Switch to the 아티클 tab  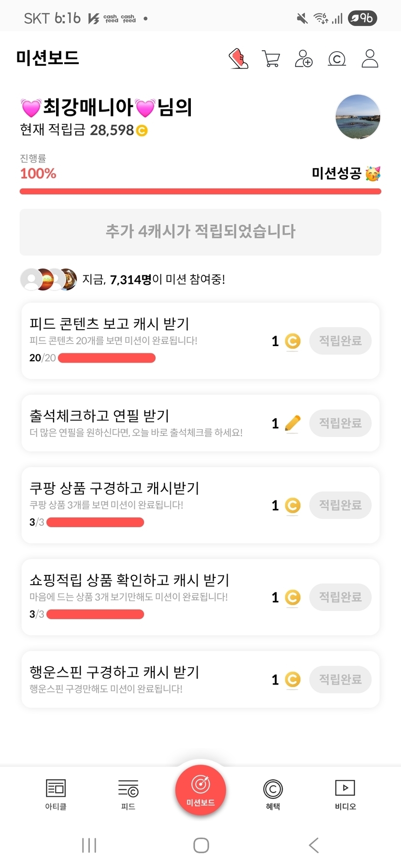[56, 794]
